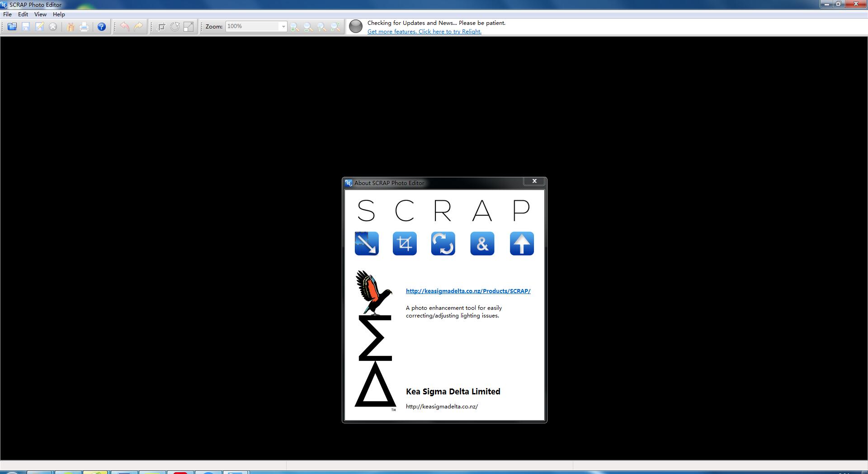Click the grey update status orb
Image resolution: width=868 pixels, height=474 pixels.
tap(356, 26)
